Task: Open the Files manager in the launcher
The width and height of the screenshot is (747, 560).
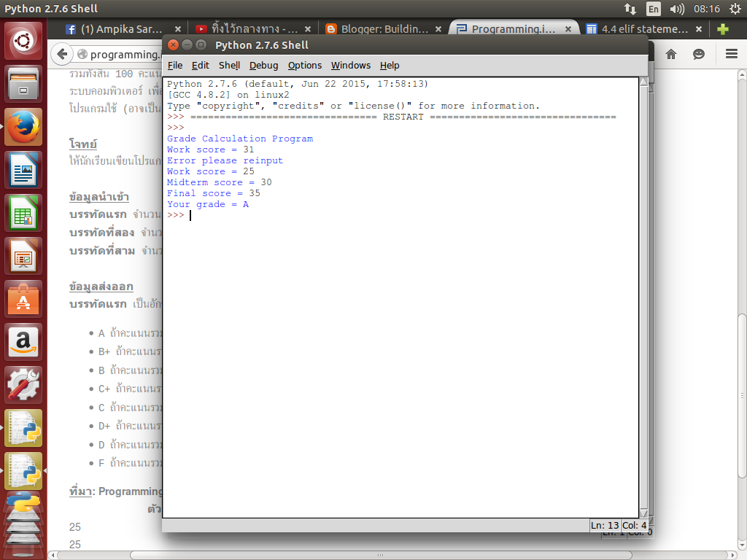Action: point(23,85)
